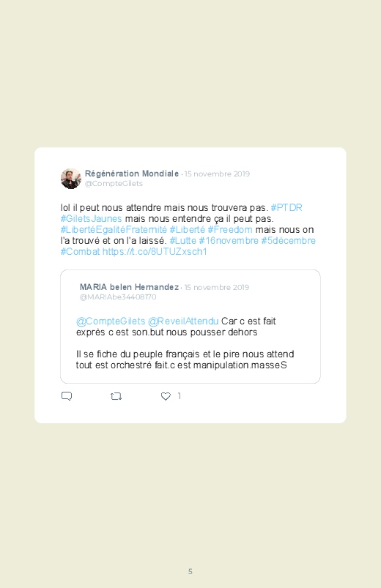
Task: Like the tweet with heart icon
Action: pyautogui.click(x=166, y=396)
